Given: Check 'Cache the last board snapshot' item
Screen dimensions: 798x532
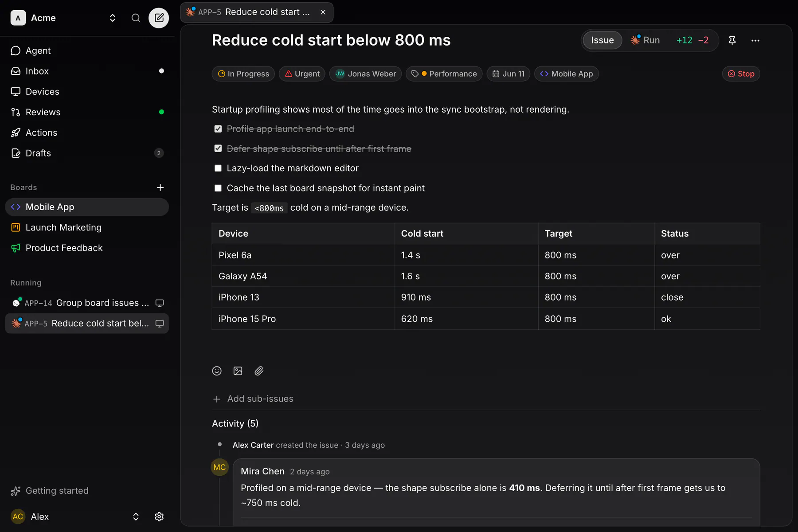Looking at the screenshot, I should pyautogui.click(x=218, y=188).
